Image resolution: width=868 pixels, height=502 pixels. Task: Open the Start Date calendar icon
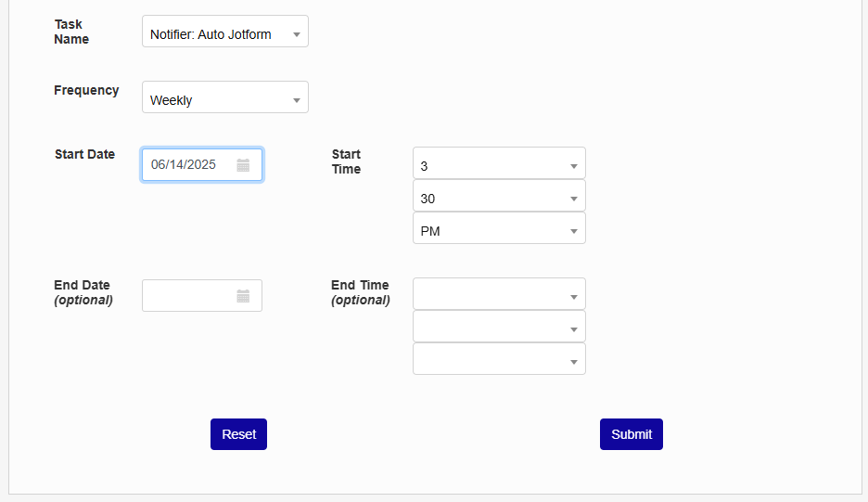pyautogui.click(x=243, y=164)
